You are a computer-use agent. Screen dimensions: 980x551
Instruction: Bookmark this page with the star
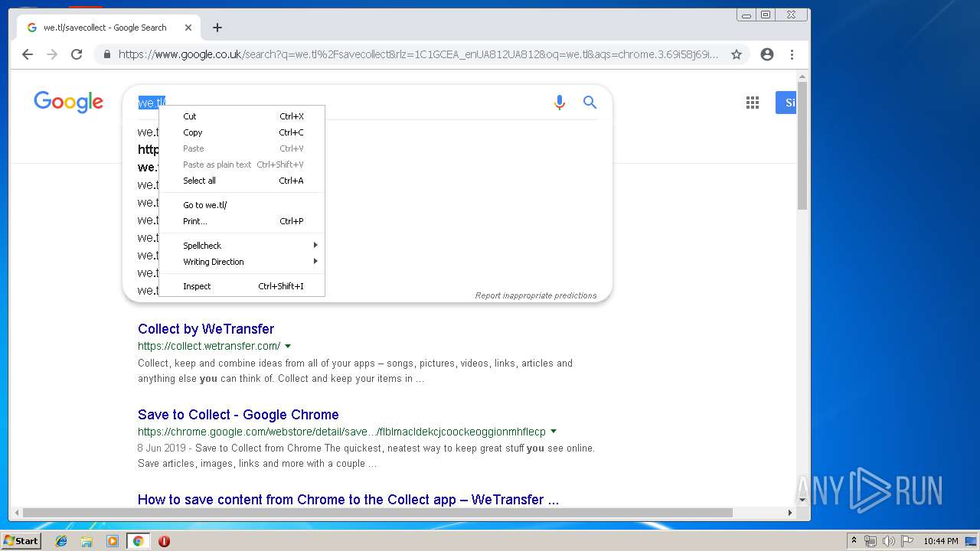737,54
